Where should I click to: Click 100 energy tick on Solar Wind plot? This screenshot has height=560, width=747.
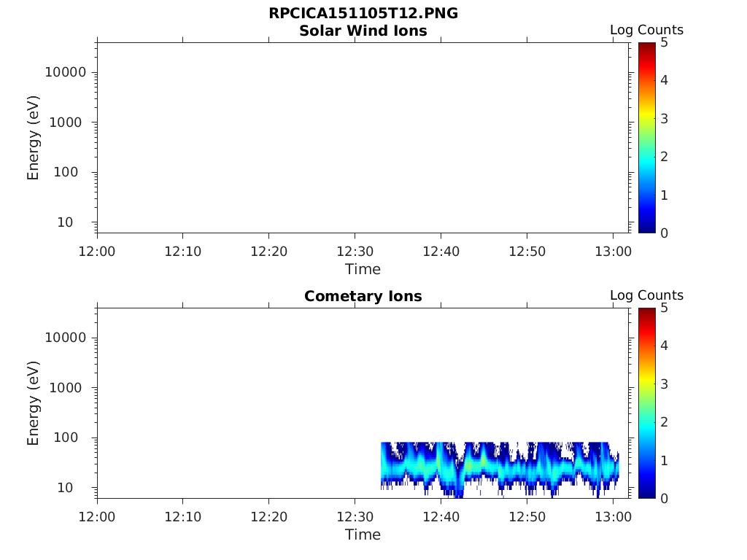[66, 172]
